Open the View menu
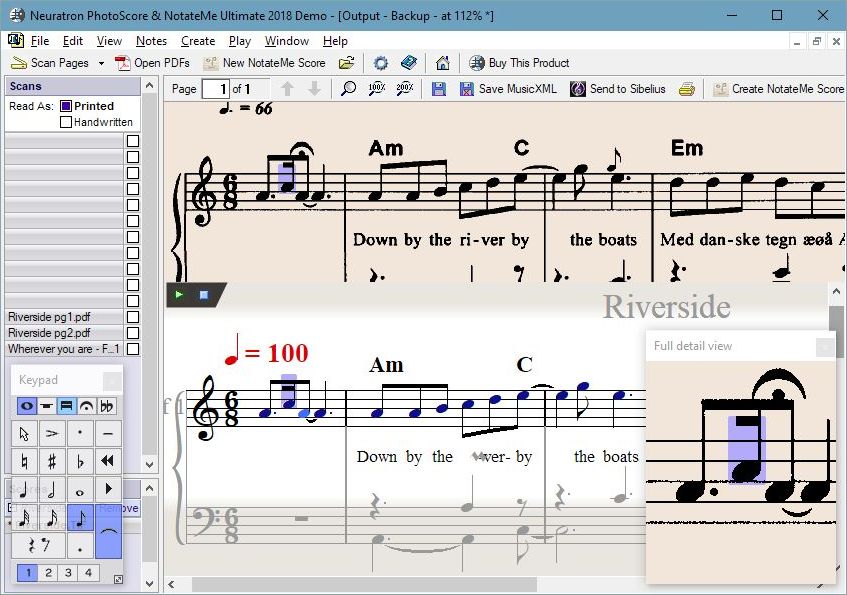847x595 pixels. click(x=109, y=41)
